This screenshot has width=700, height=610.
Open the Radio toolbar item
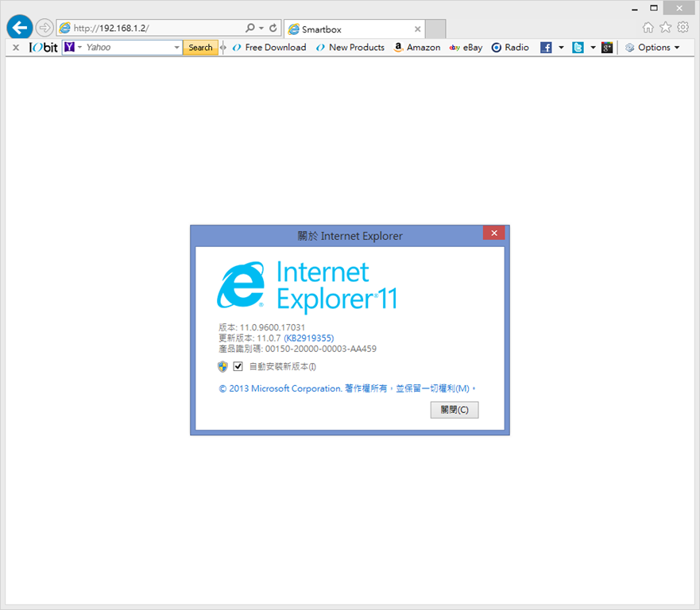click(510, 48)
